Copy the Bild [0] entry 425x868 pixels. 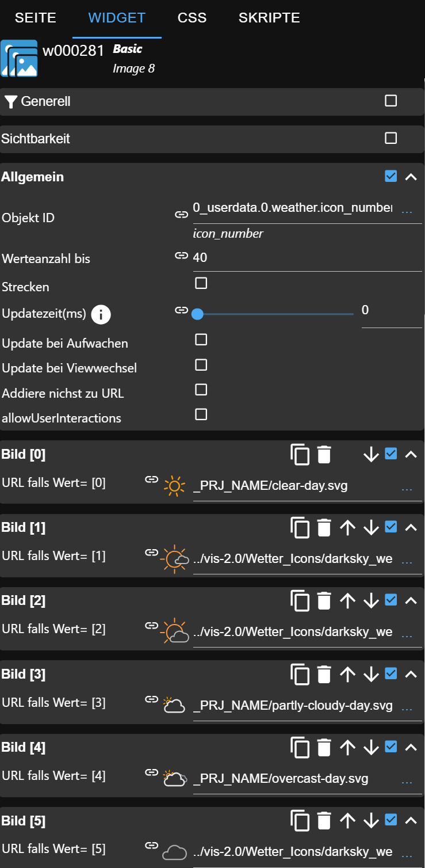[x=300, y=455]
